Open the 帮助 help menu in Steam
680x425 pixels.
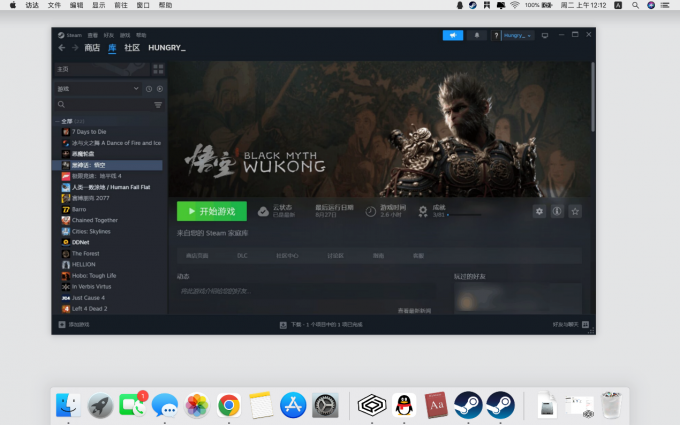(x=141, y=35)
